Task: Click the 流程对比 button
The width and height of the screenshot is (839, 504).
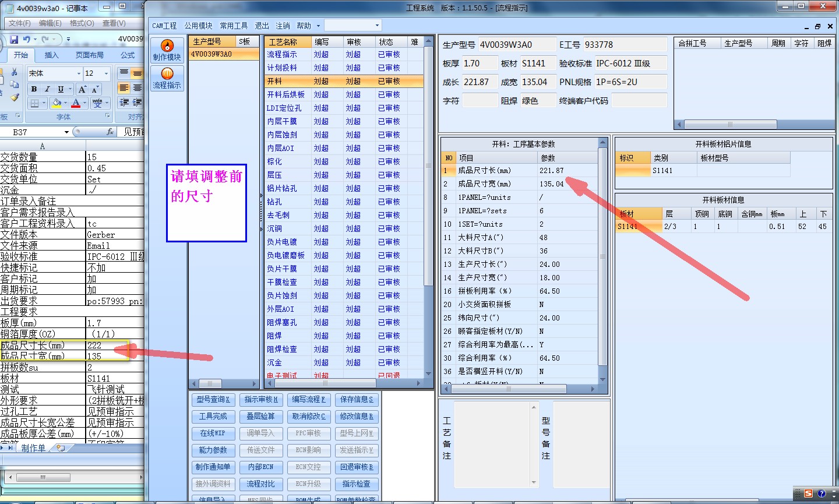Action: (260, 484)
